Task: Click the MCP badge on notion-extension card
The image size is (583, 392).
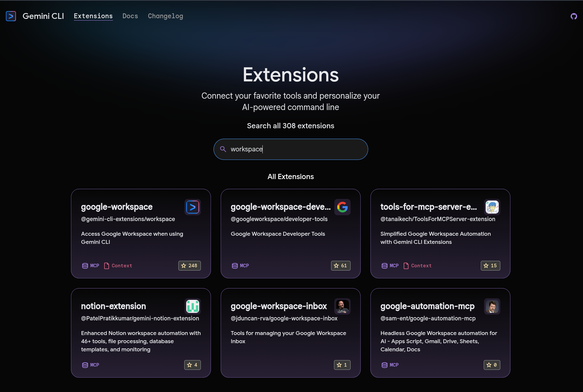Action: [x=90, y=365]
